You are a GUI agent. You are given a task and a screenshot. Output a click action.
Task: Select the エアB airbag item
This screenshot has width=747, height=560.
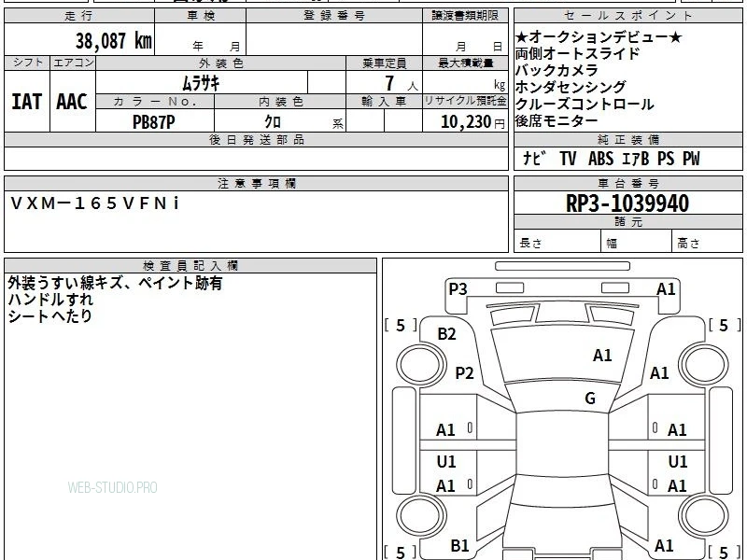point(635,159)
